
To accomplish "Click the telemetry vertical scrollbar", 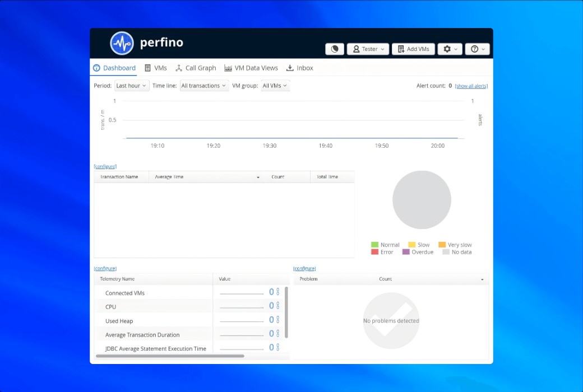I will point(286,312).
